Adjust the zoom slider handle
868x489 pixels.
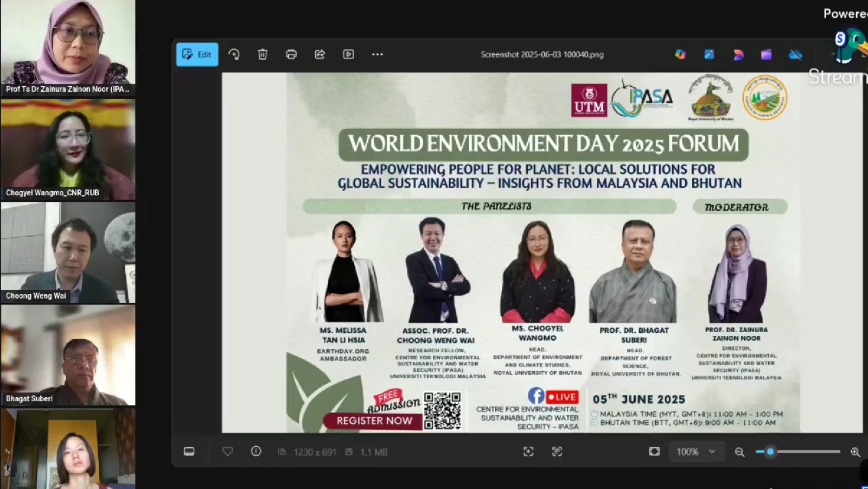coord(770,452)
